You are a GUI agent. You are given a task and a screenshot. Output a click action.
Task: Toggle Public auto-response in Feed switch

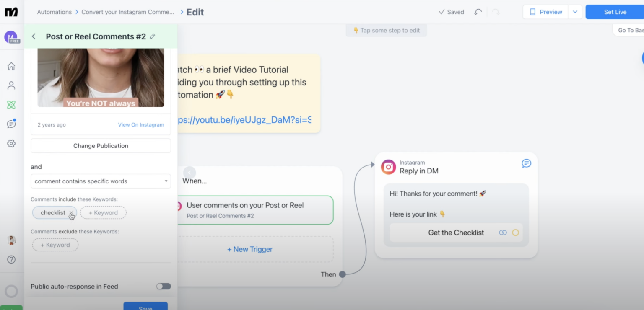[164, 286]
